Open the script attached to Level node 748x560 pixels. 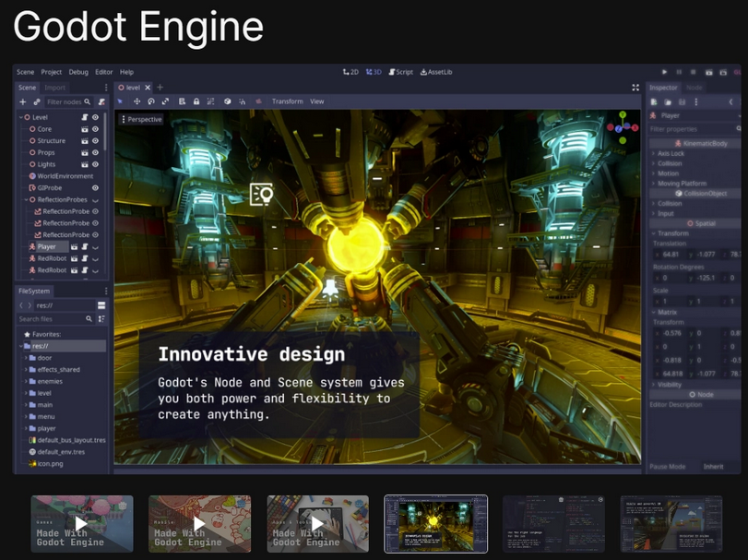(84, 117)
